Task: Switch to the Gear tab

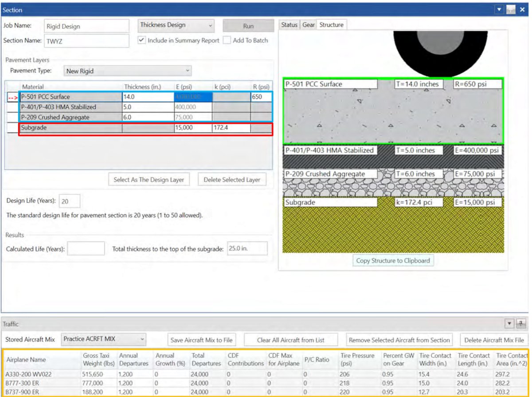Action: tap(309, 25)
